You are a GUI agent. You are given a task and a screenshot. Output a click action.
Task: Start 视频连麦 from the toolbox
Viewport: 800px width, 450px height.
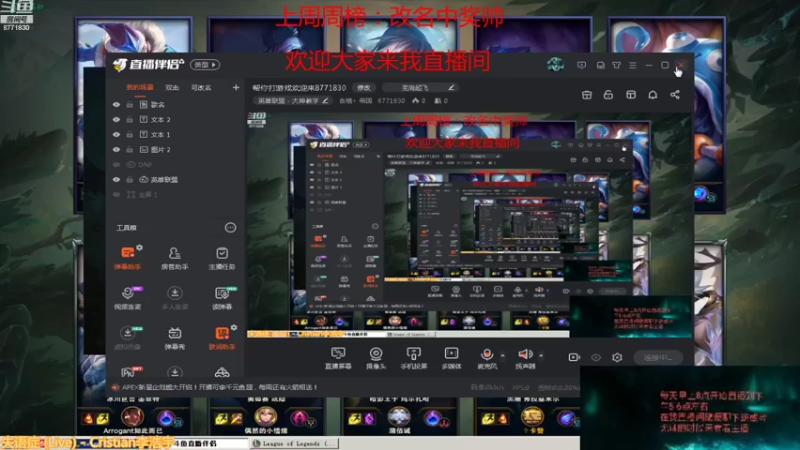[x=128, y=297]
